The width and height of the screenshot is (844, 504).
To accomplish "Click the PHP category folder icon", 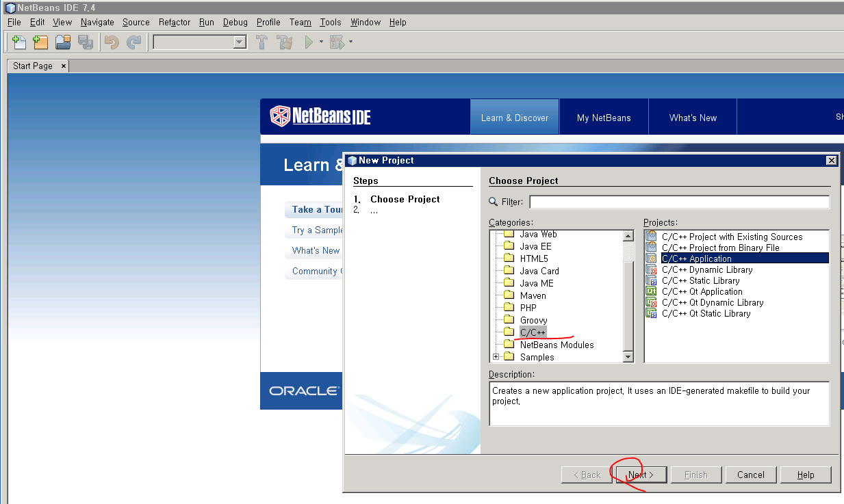I will pyautogui.click(x=509, y=308).
